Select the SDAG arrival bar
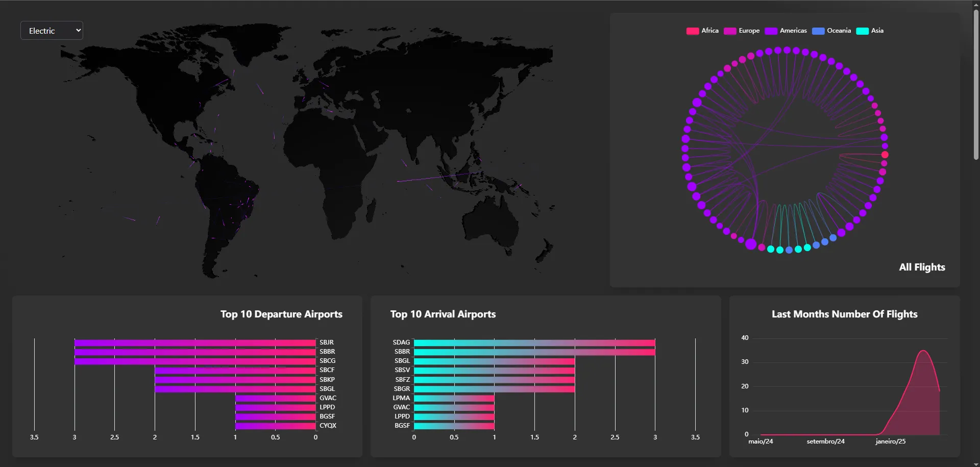The image size is (980, 467). click(534, 342)
